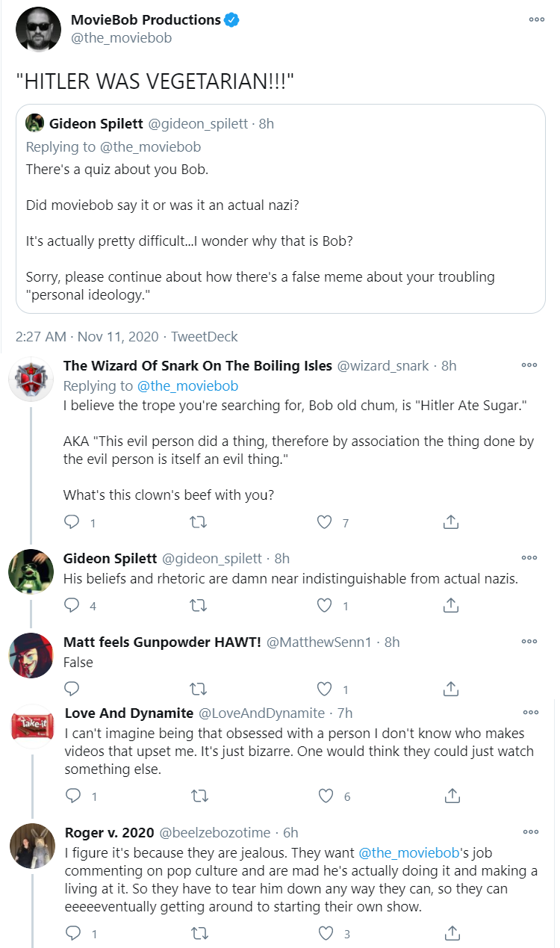Screen dimensions: 560x948
Task: Retweet Roger v. 2020's reply
Action: [x=200, y=933]
